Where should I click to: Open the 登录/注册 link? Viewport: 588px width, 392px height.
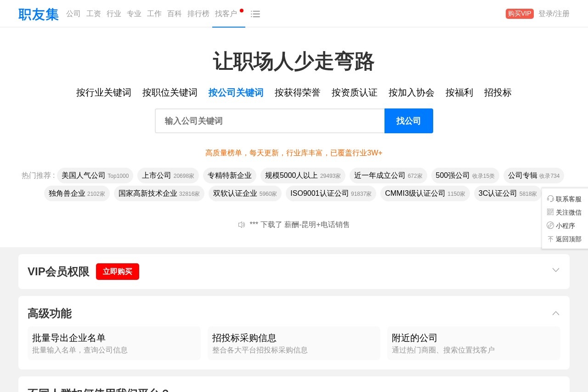554,14
